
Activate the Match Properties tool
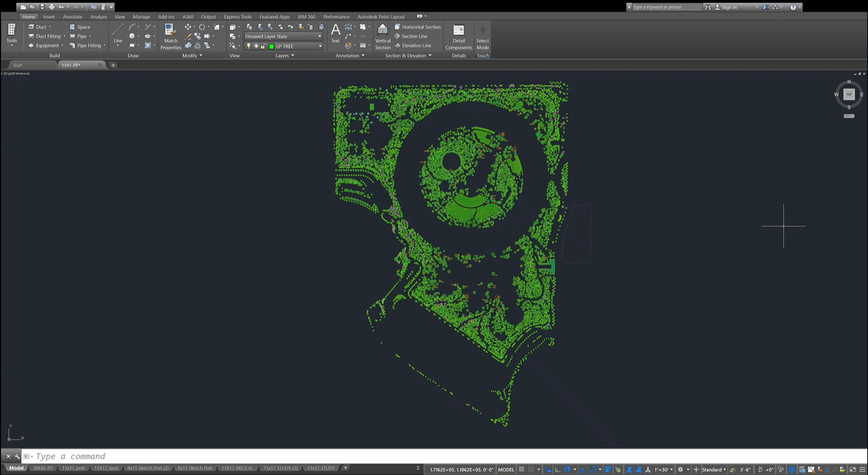tap(171, 36)
